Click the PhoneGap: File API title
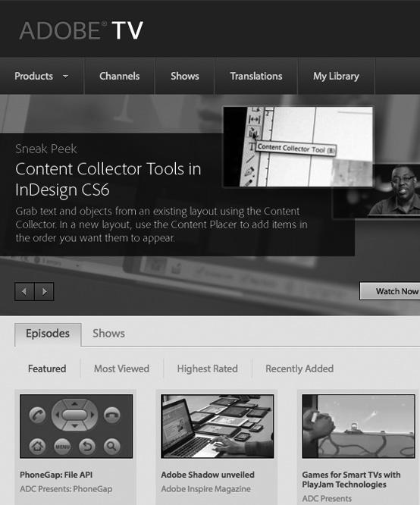Viewport: 420px width, 505px height. (56, 475)
